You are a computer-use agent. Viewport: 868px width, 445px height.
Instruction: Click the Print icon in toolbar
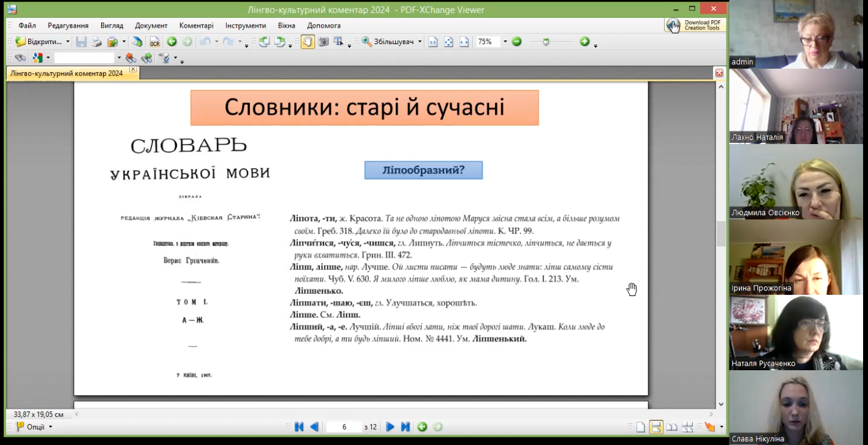click(97, 42)
